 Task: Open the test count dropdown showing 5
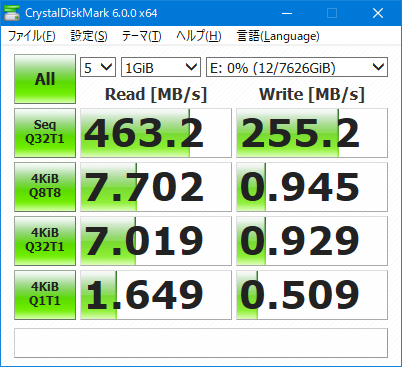(98, 67)
